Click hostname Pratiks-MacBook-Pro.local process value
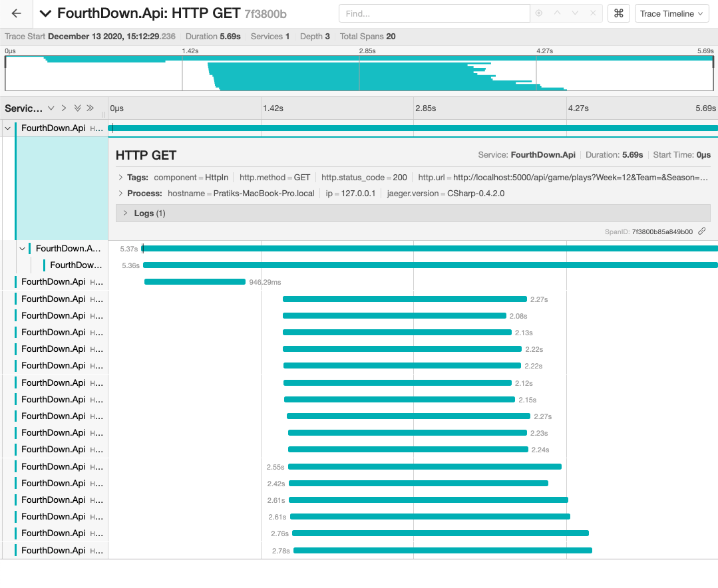Image resolution: width=718 pixels, height=588 pixels. tap(264, 194)
